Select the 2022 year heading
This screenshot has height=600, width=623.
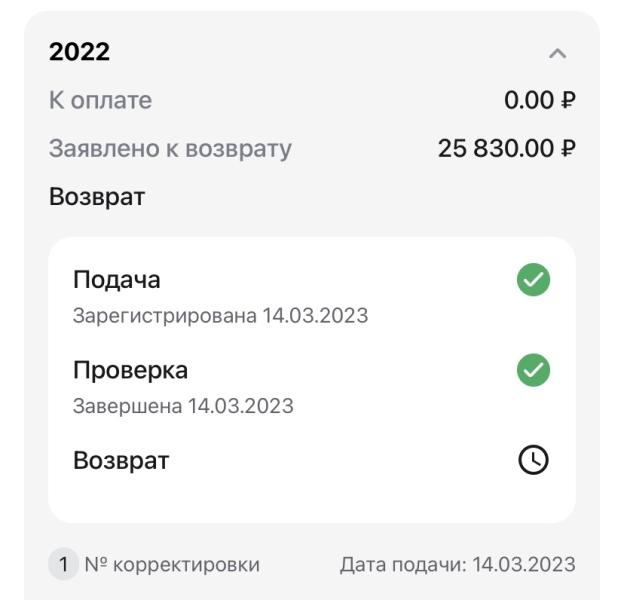point(79,53)
